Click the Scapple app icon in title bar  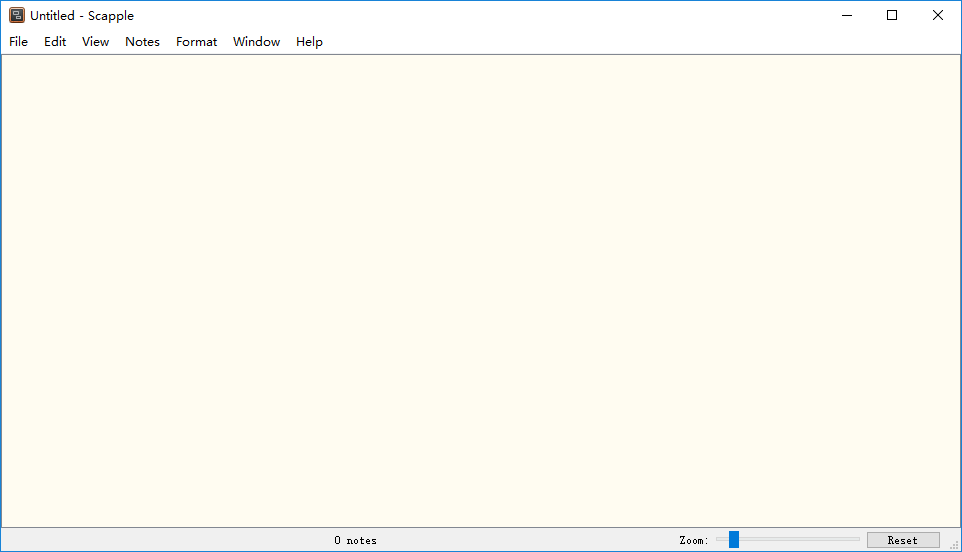[x=17, y=15]
